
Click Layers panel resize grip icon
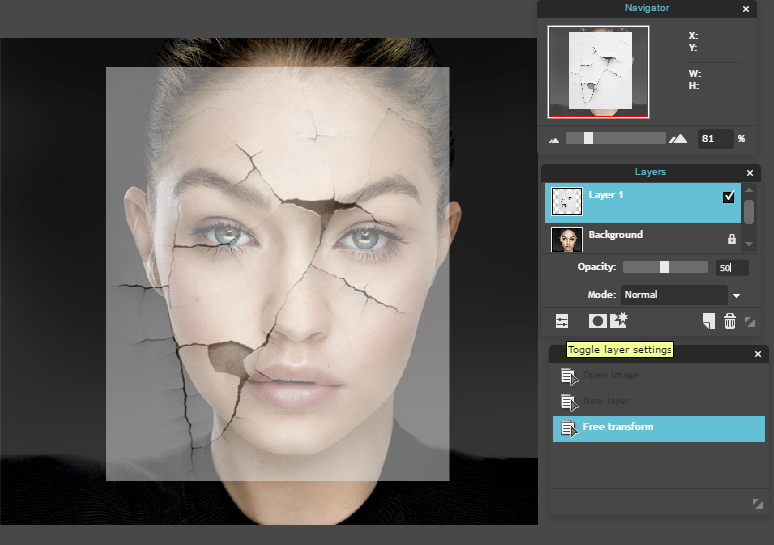[750, 322]
